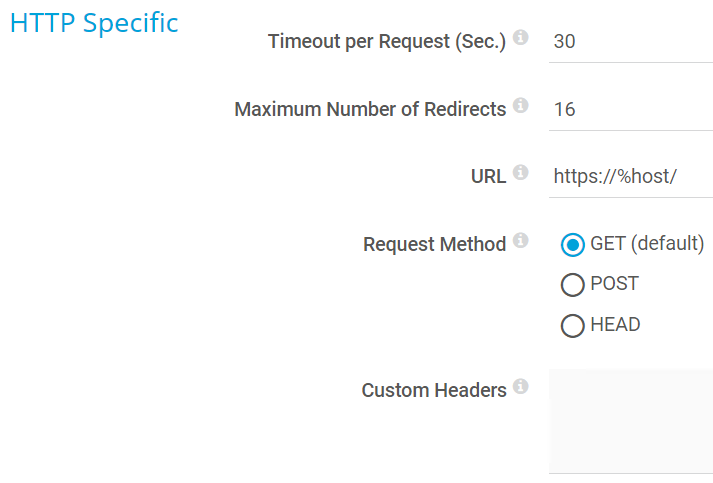Viewport: 713px width, 483px height.
Task: Choose the POST request method radio button
Action: tap(573, 286)
